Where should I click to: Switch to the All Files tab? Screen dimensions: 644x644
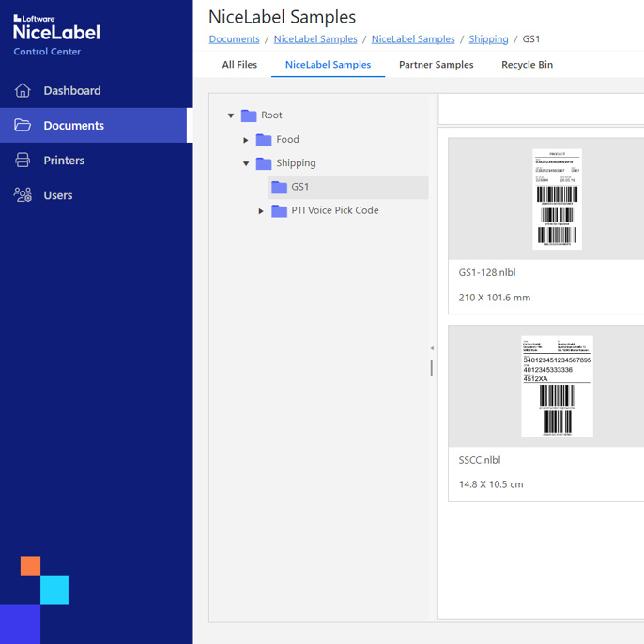click(239, 65)
